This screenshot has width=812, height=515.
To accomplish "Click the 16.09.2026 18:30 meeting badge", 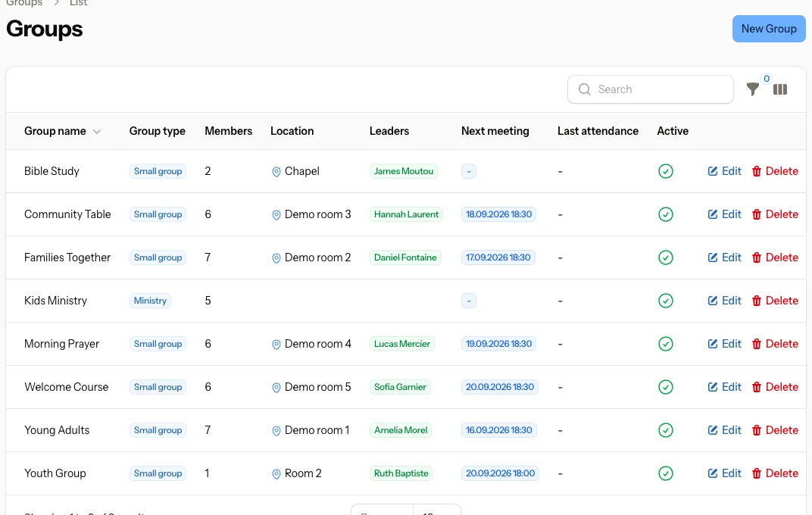I will pyautogui.click(x=498, y=430).
